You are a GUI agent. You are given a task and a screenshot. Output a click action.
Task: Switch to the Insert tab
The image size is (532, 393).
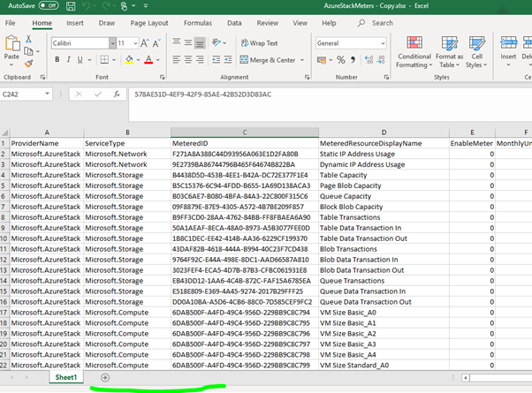pos(74,23)
